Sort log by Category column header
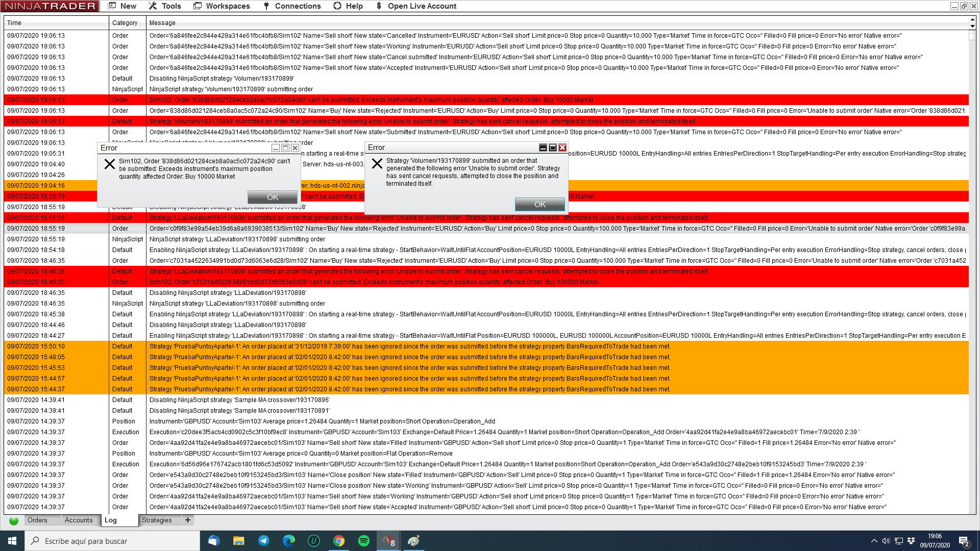The height and width of the screenshot is (551, 980). (x=125, y=23)
